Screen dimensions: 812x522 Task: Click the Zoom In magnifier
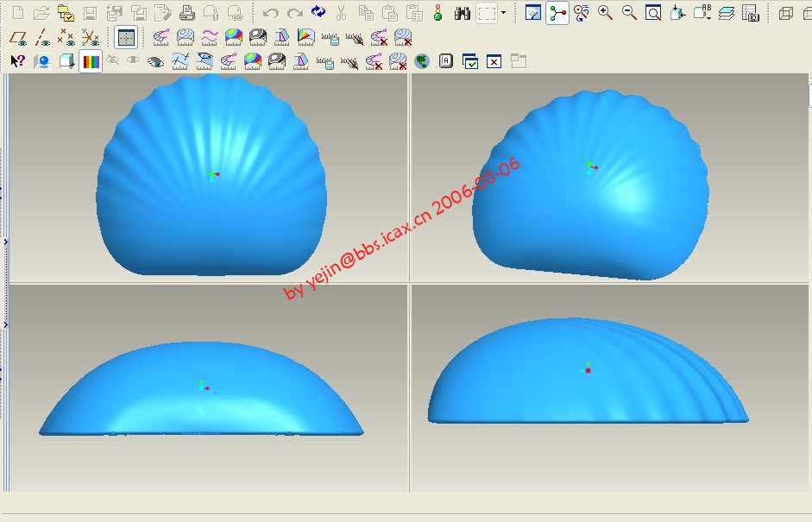(x=605, y=13)
